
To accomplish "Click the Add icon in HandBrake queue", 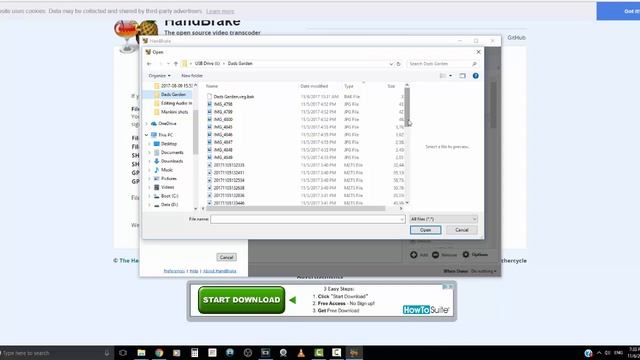I will (x=413, y=255).
